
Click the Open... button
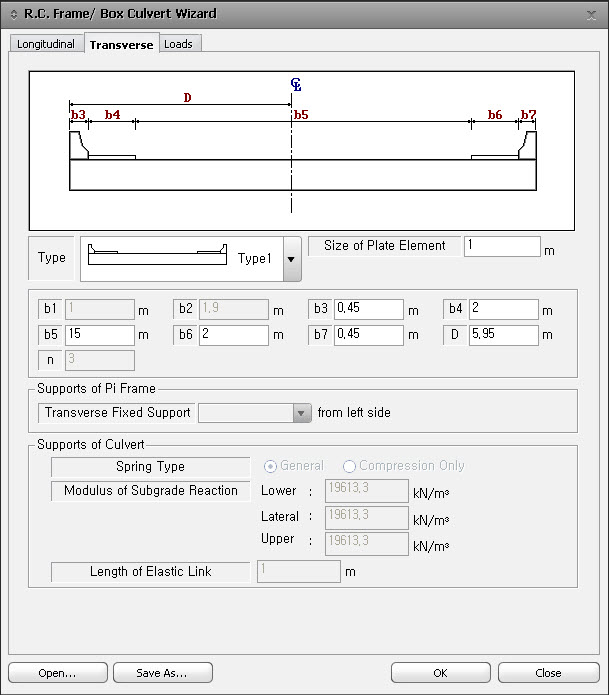pyautogui.click(x=58, y=673)
